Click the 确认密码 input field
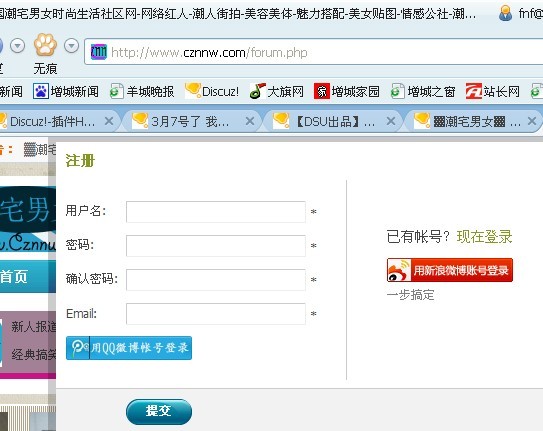This screenshot has height=431, width=543. pos(216,280)
